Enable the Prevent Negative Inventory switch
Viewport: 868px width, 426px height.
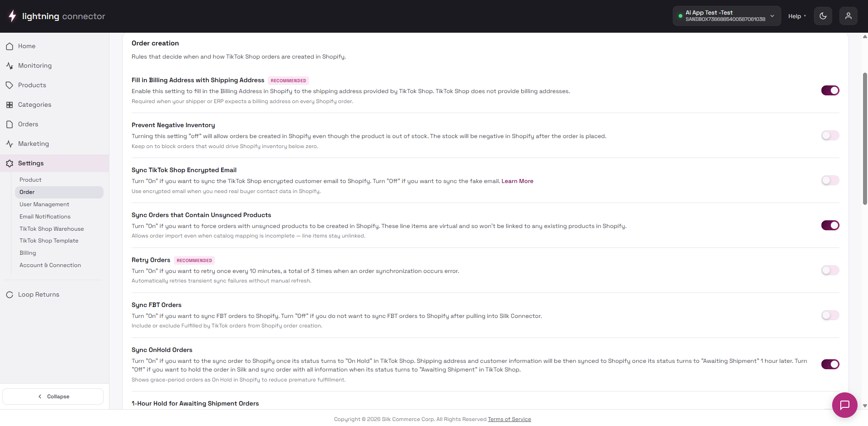830,135
